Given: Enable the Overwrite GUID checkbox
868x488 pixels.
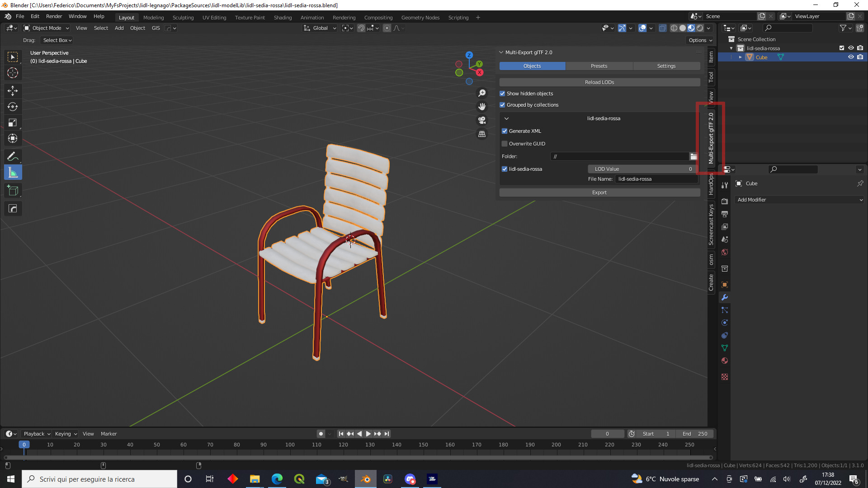Looking at the screenshot, I should click(x=505, y=144).
